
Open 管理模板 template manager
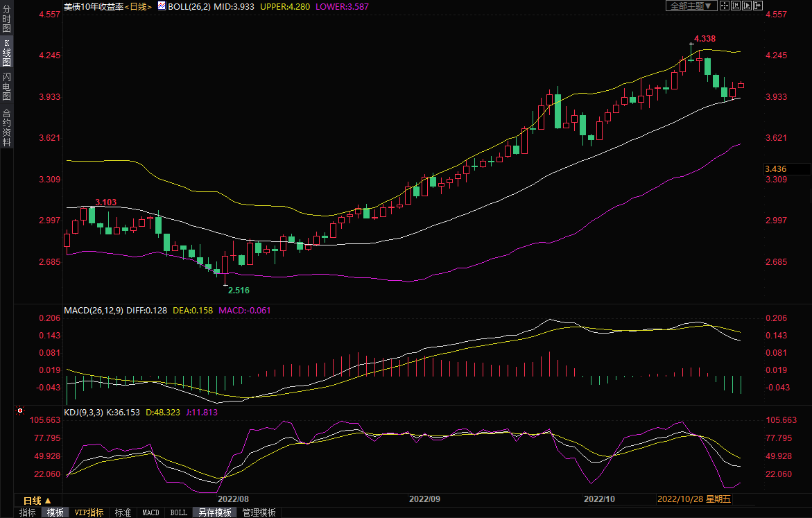[x=259, y=512]
